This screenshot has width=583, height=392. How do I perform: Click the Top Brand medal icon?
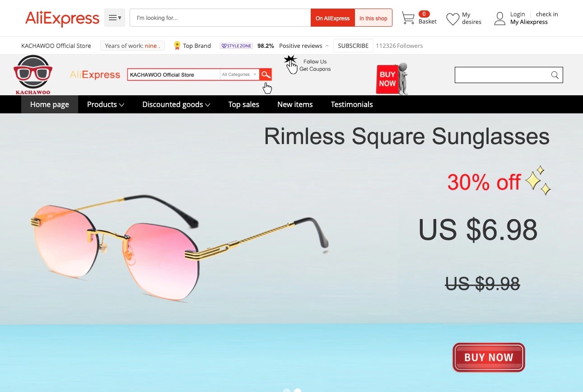tap(177, 46)
